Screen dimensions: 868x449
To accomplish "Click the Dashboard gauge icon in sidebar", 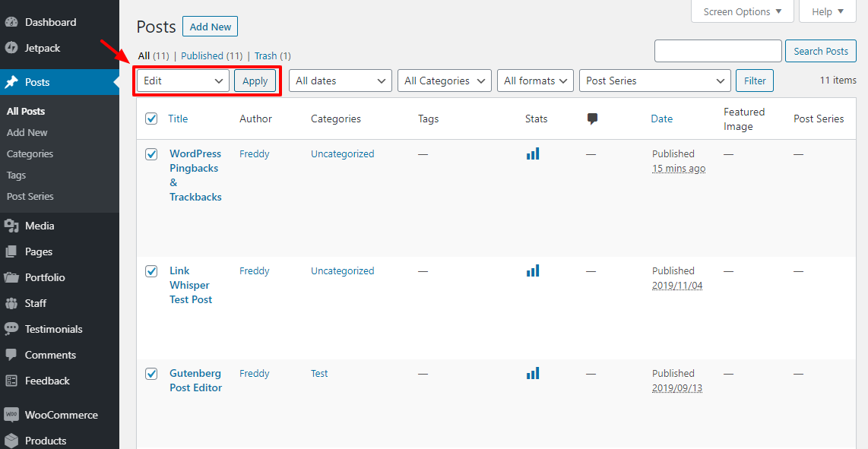I will (11, 22).
